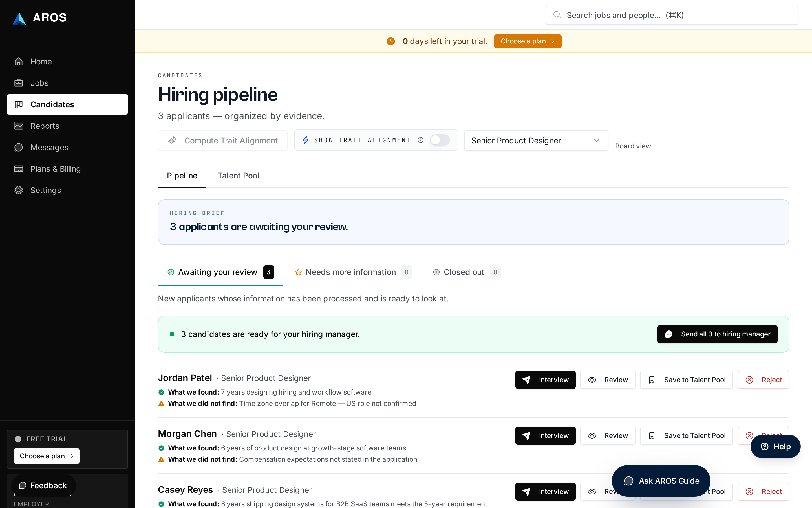This screenshot has width=812, height=508.
Task: Click the trial clock icon in banner
Action: 390,41
